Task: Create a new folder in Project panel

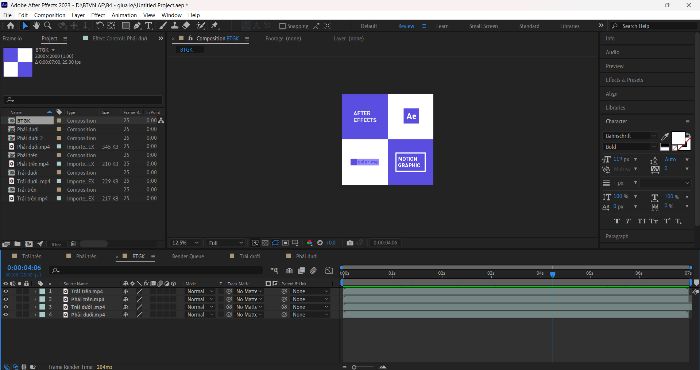Action: (17, 244)
